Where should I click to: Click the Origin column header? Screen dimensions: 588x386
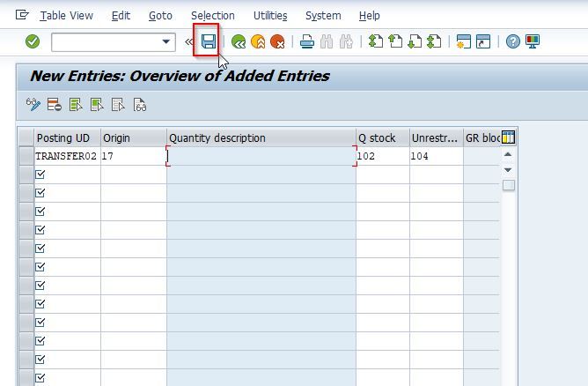click(134, 137)
